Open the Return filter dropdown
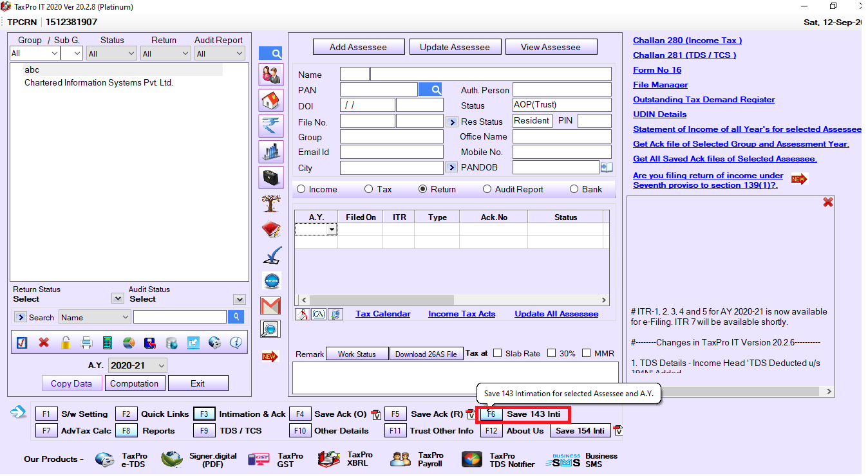The height and width of the screenshot is (476, 868). point(166,53)
